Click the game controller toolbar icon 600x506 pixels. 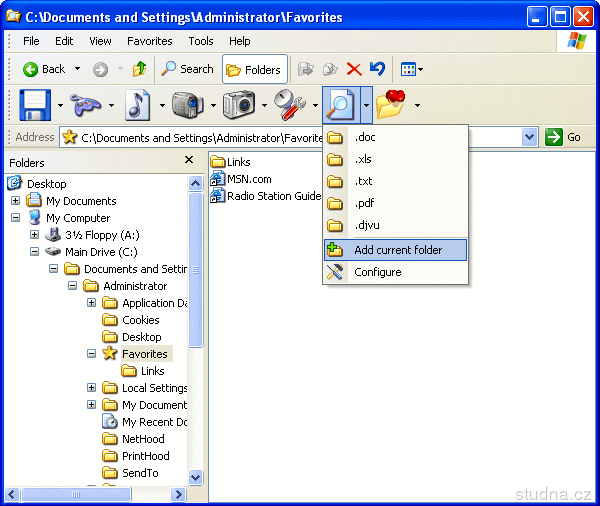click(x=88, y=104)
